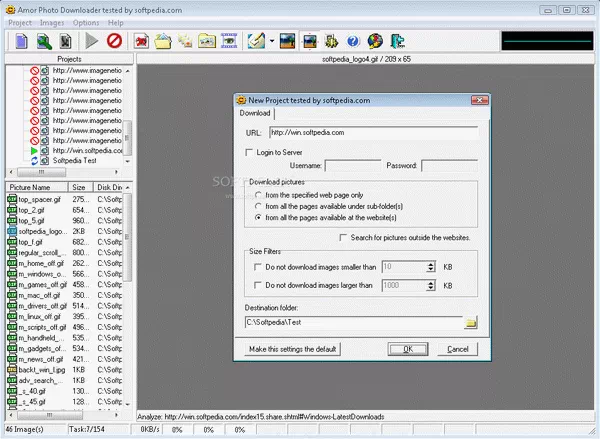The image size is (600, 439).
Task: Click the project properties wrench icon
Action: 44,41
